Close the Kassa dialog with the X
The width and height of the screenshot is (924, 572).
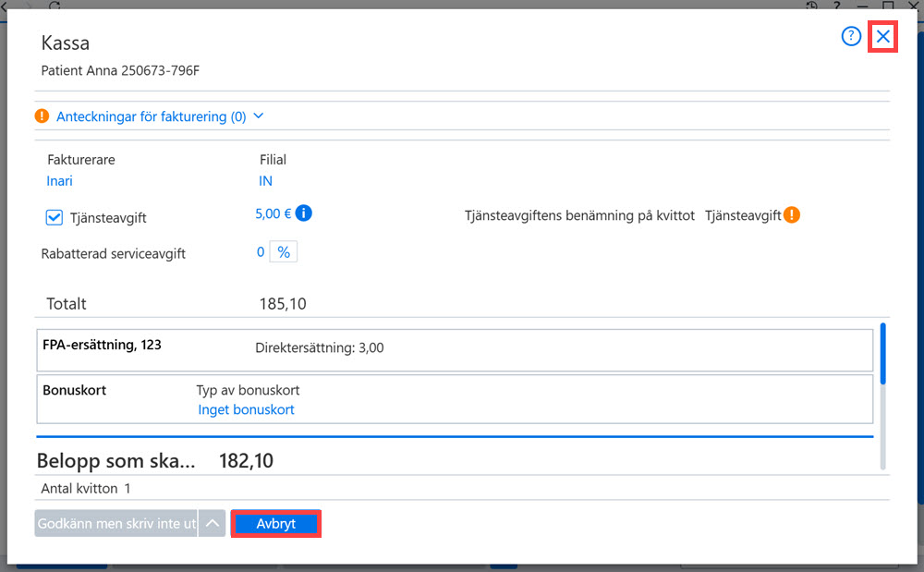[x=882, y=37]
